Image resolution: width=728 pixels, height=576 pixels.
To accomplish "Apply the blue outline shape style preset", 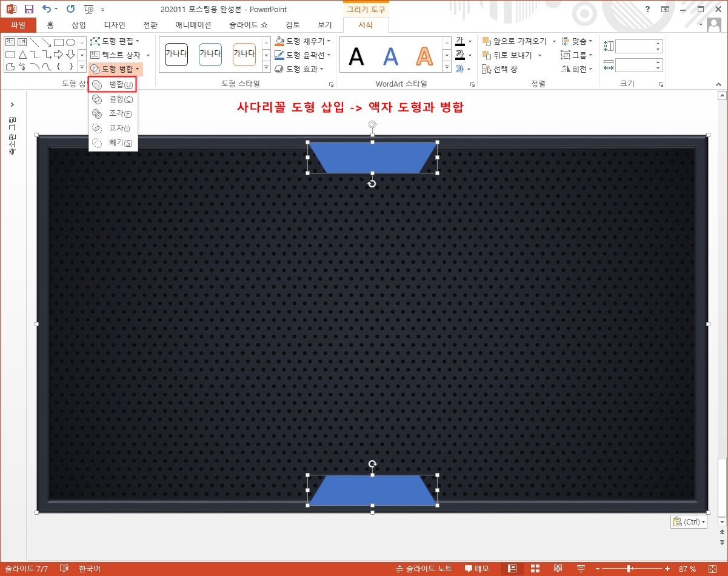I will 210,54.
